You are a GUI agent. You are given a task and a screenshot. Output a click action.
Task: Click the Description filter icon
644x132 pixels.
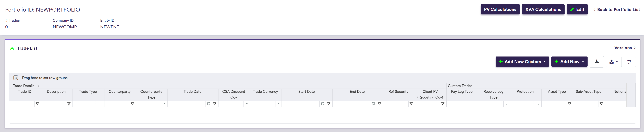point(69,104)
